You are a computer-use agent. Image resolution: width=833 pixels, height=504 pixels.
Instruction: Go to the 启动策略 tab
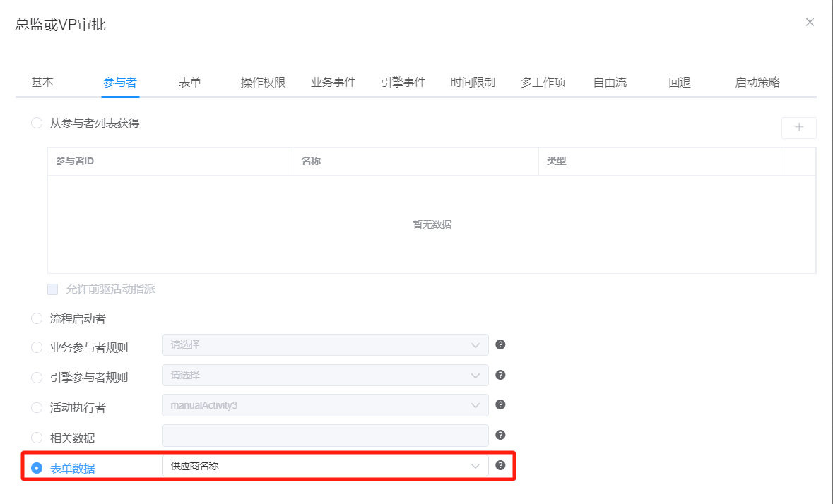[x=757, y=82]
